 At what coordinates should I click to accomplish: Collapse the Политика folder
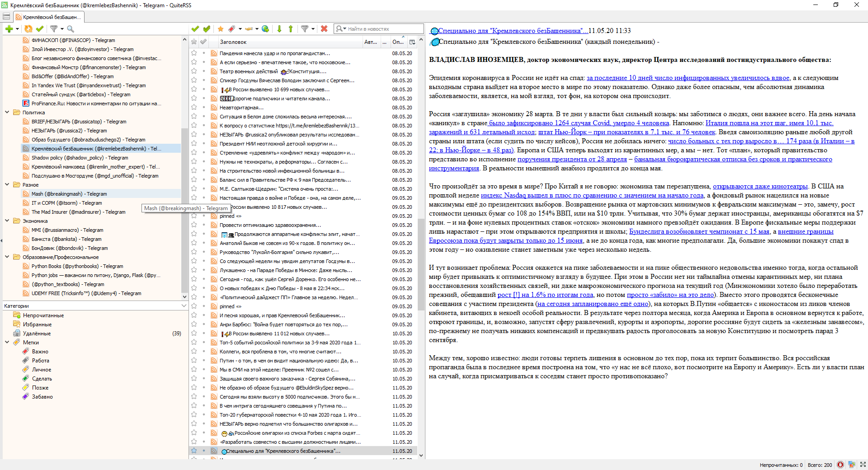[x=7, y=112]
